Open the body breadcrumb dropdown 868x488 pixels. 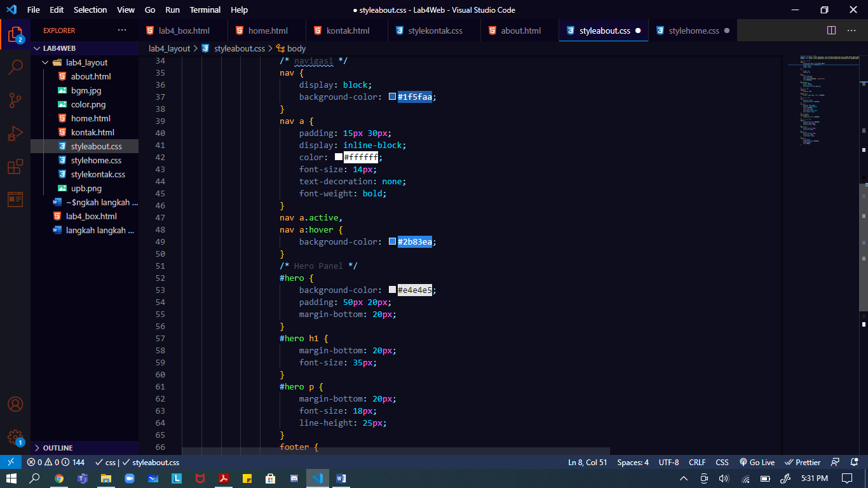pos(295,48)
